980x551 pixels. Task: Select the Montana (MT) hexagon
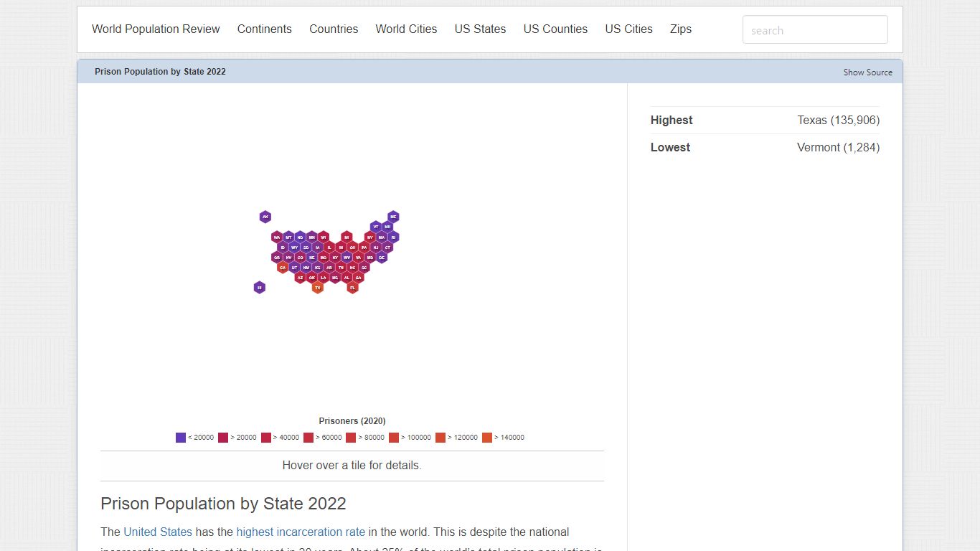click(x=288, y=237)
